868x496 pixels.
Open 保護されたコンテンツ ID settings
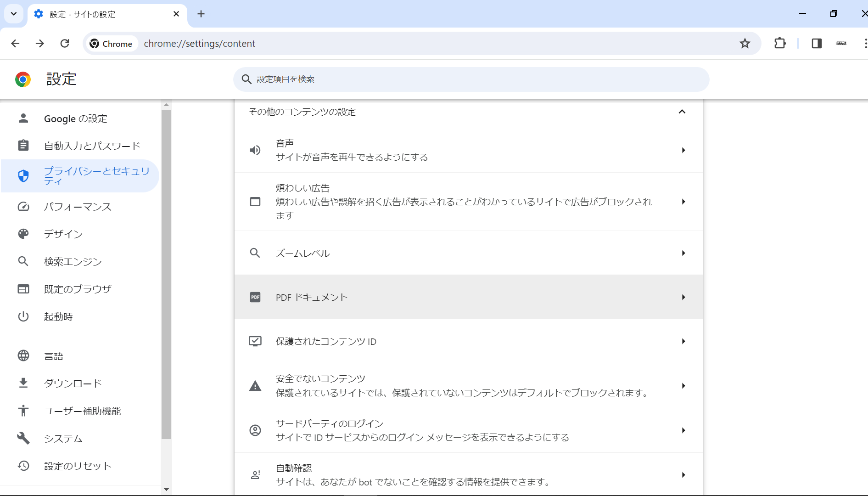468,341
